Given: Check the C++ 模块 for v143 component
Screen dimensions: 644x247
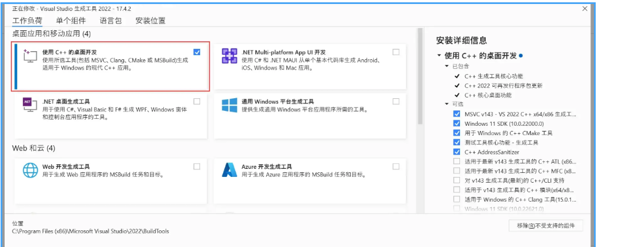Looking at the screenshot, I should pyautogui.click(x=457, y=190).
